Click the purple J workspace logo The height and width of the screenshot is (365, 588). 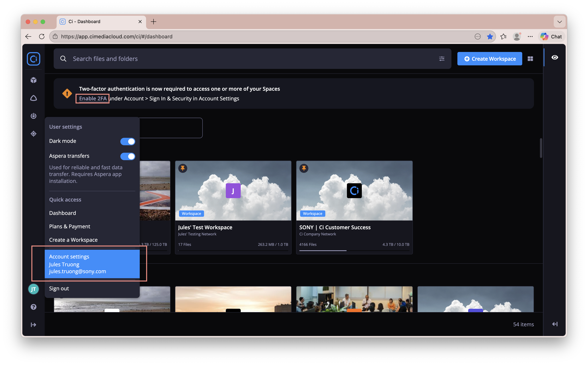pyautogui.click(x=233, y=191)
